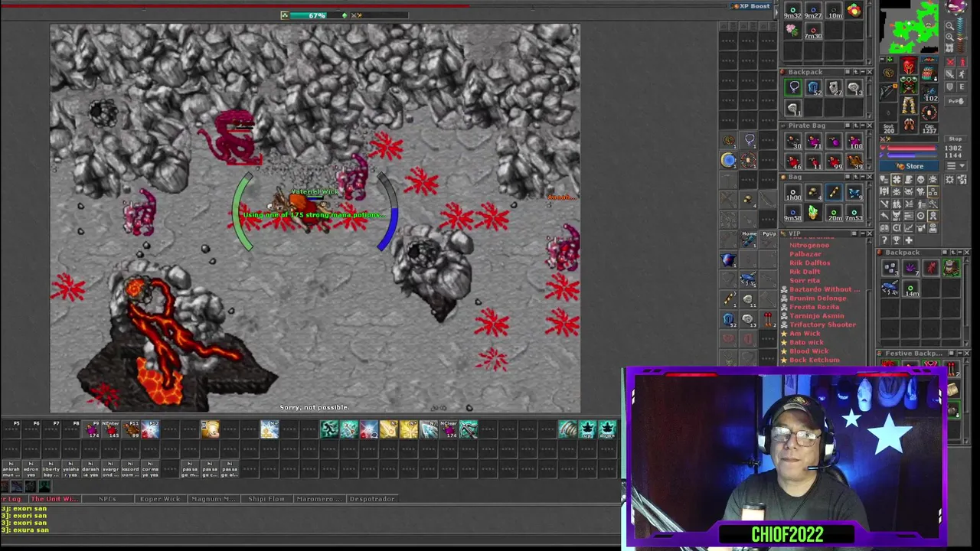Open the question mark help icon
The height and width of the screenshot is (551, 980).
[x=885, y=240]
